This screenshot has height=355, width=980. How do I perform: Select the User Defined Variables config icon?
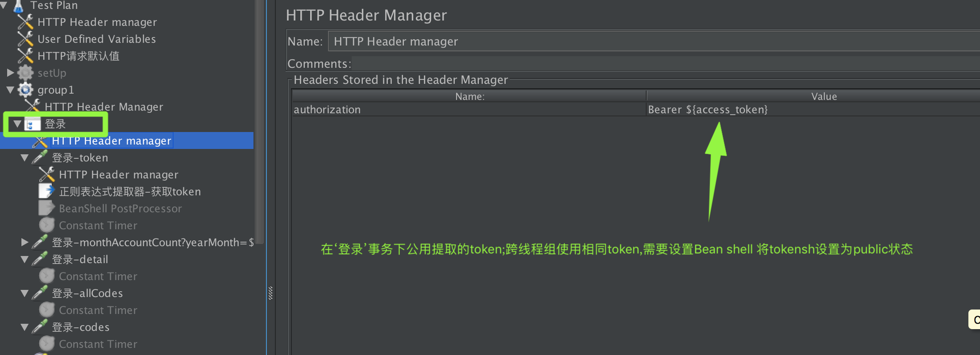point(25,39)
